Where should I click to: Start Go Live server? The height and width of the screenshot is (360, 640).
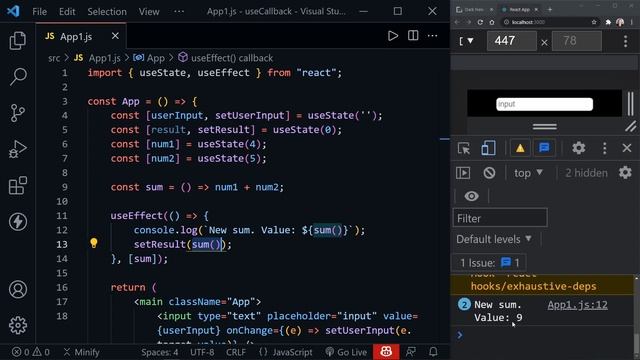pyautogui.click(x=346, y=352)
